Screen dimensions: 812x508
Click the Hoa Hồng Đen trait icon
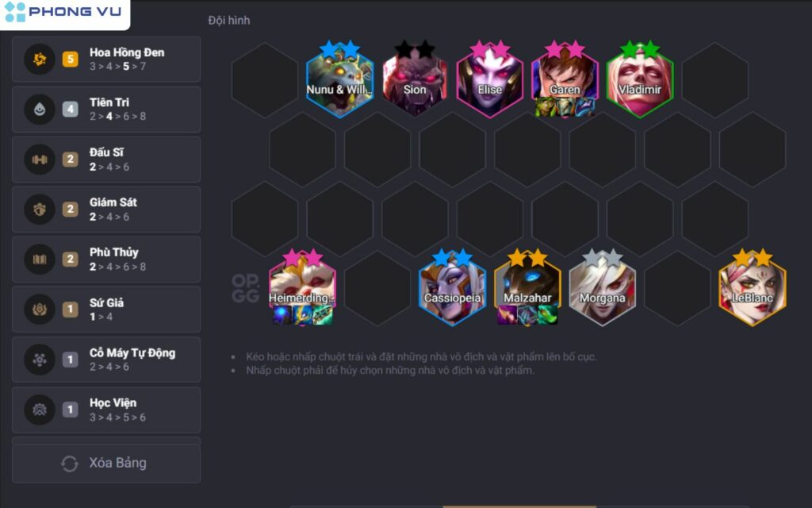[x=40, y=59]
